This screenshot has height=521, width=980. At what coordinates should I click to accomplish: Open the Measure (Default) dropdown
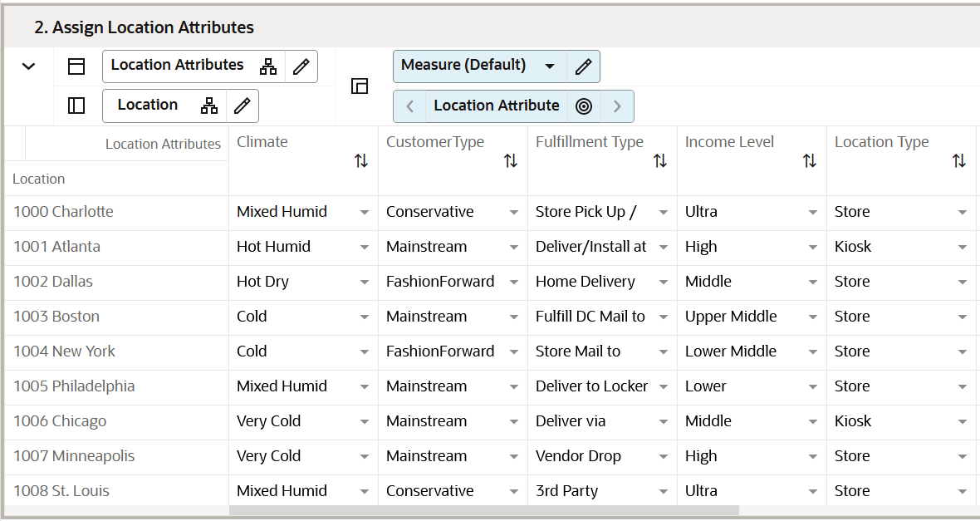[550, 66]
